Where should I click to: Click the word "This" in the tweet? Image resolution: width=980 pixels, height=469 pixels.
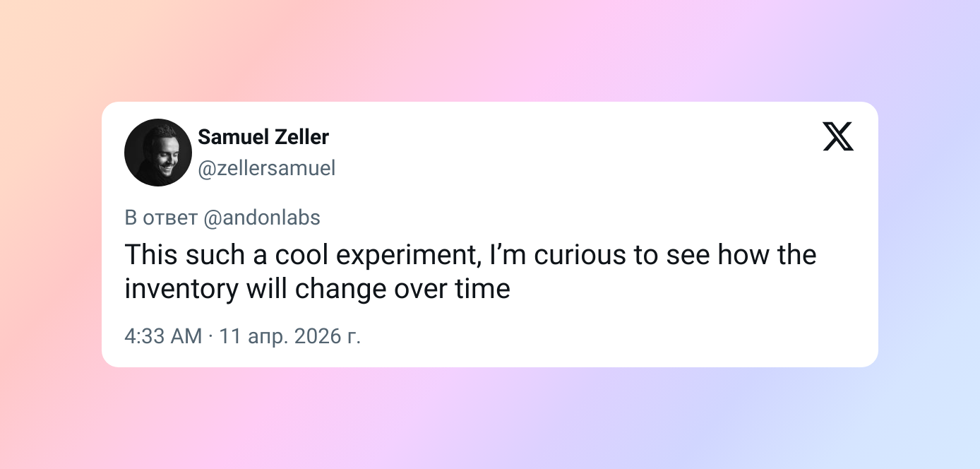151,255
